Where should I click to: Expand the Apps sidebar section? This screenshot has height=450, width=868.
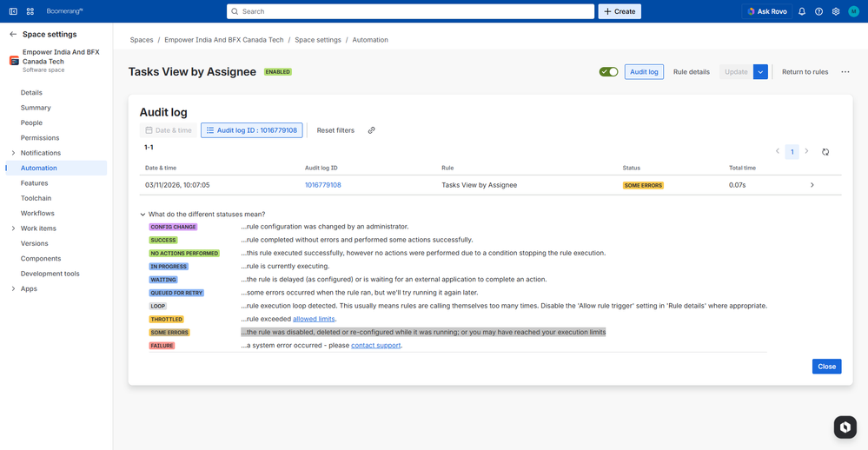(x=13, y=288)
